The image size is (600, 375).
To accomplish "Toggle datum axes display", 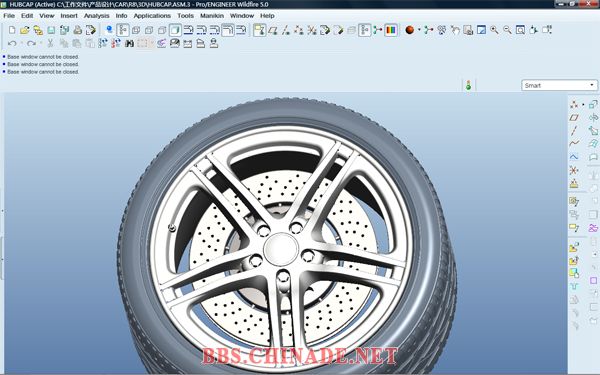I will (286, 30).
